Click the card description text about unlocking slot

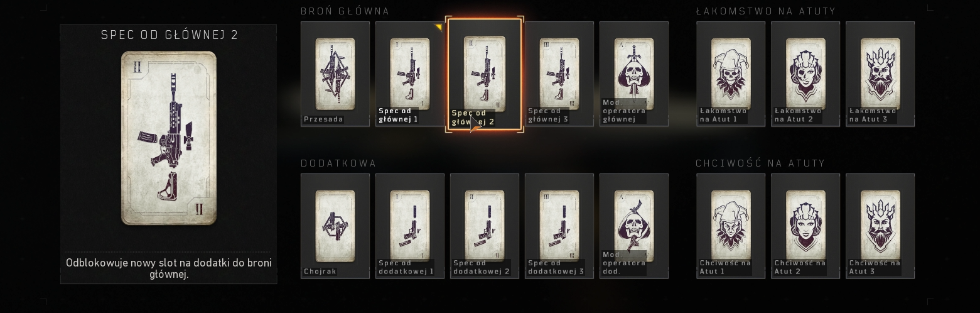169,268
